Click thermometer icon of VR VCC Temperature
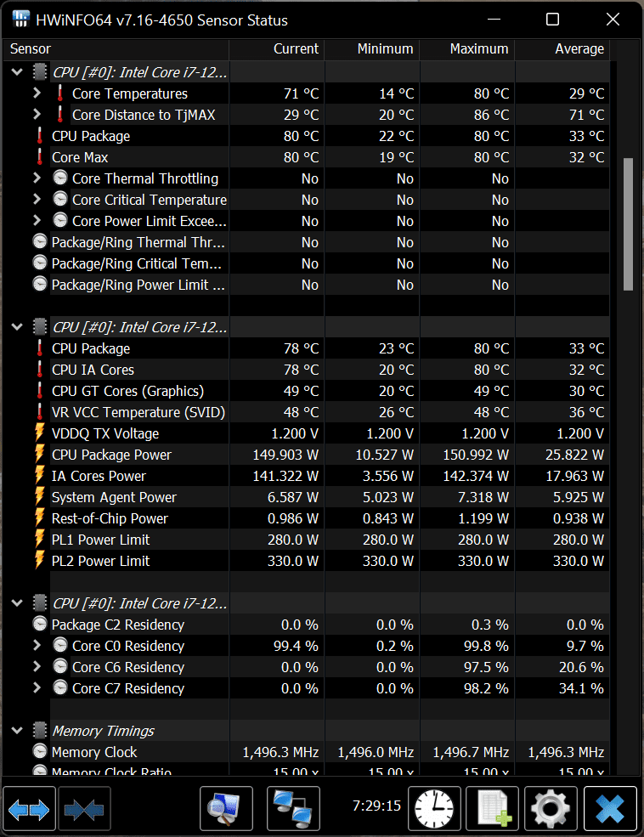644x837 pixels. pos(39,412)
